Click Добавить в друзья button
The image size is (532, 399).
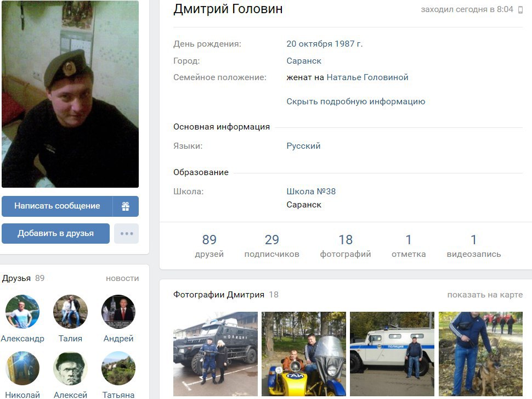[x=55, y=233]
